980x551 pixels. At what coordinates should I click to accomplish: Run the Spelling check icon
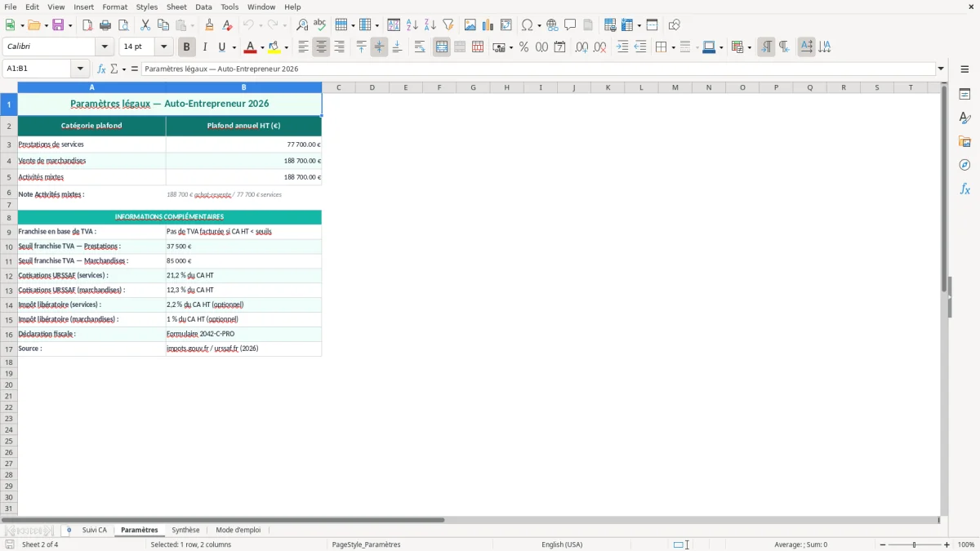point(320,25)
